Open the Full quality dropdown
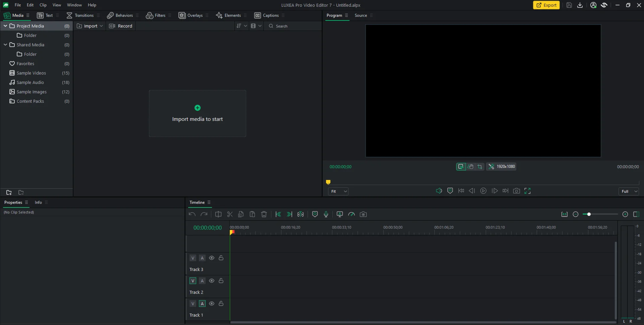This screenshot has height=325, width=644. tap(629, 191)
